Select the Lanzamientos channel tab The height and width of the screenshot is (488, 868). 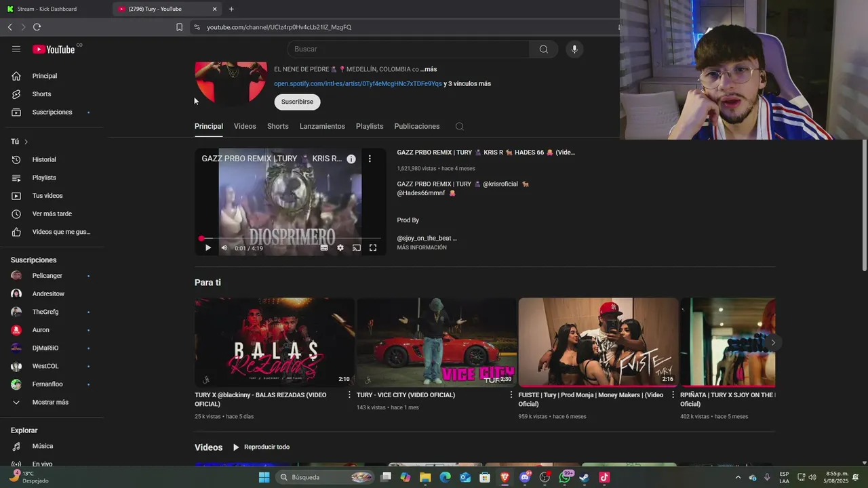(x=322, y=126)
